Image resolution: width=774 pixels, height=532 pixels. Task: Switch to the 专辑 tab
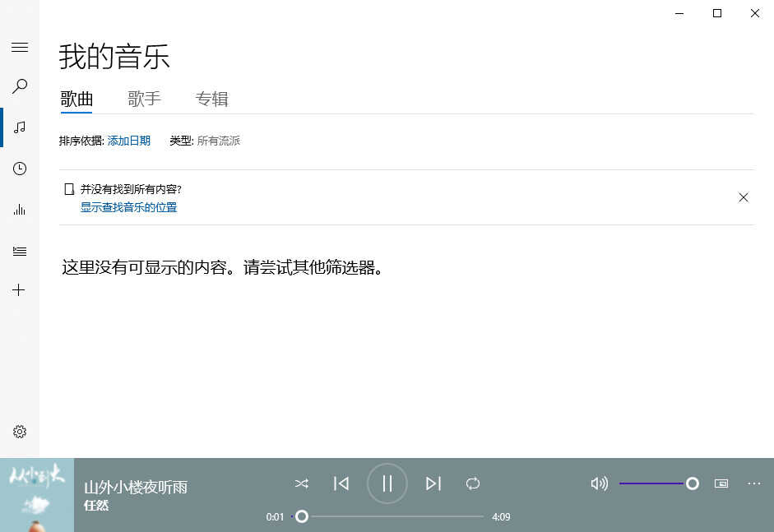pos(211,99)
